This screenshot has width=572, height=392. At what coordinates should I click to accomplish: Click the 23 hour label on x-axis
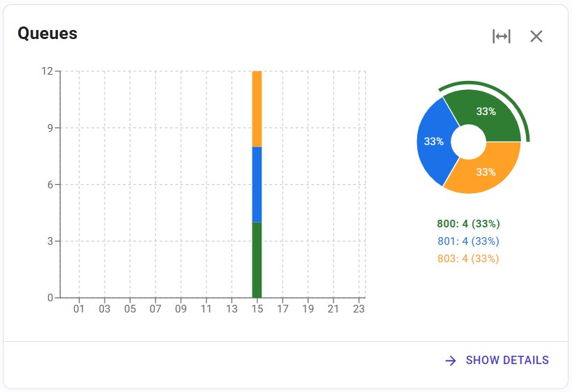coord(359,308)
